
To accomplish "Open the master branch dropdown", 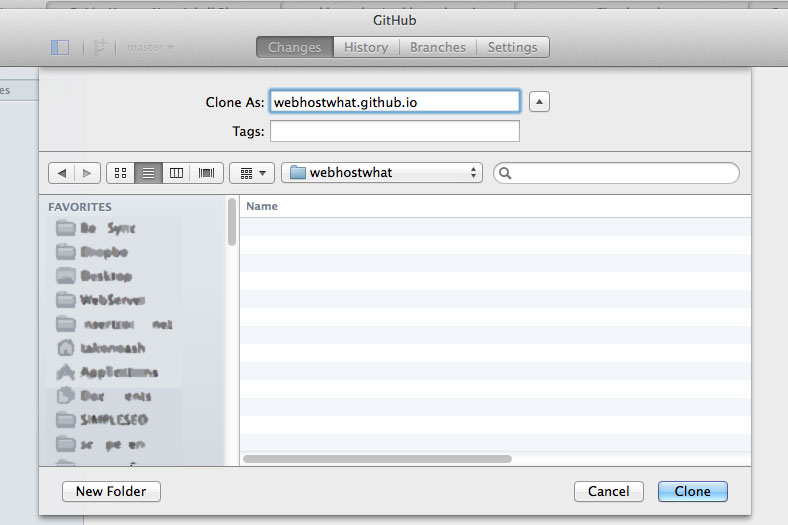I will 150,47.
